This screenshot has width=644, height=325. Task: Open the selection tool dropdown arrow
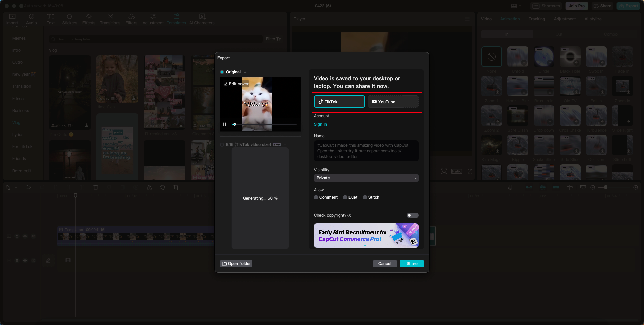(x=16, y=188)
